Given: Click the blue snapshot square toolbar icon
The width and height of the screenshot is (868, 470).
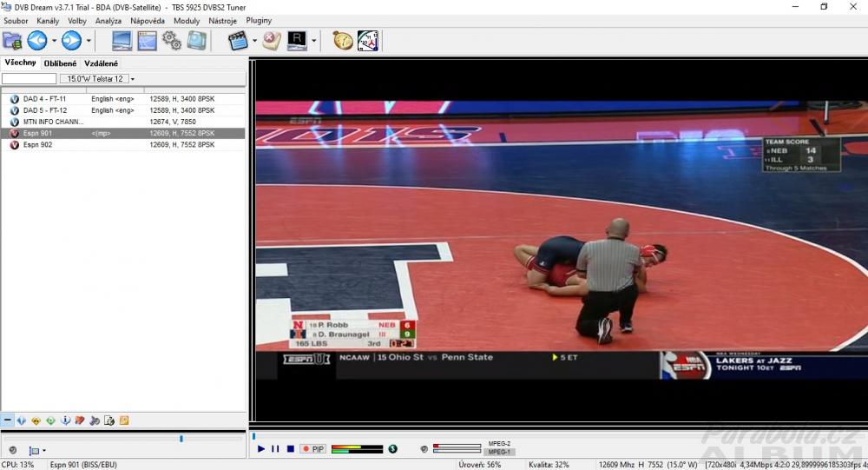Looking at the screenshot, I should (x=196, y=41).
